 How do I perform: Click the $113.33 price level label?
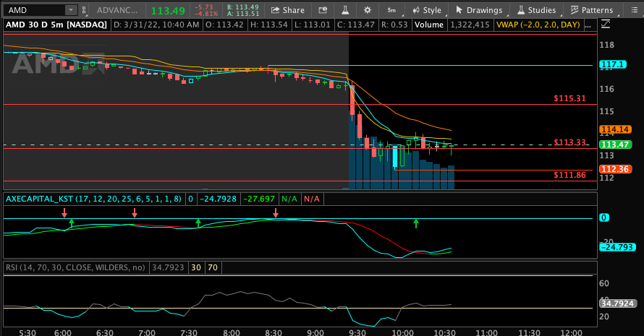[569, 142]
